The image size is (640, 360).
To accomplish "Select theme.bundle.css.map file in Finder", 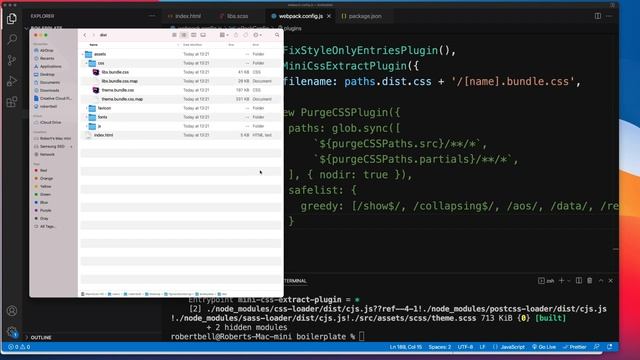I will coord(181,99).
